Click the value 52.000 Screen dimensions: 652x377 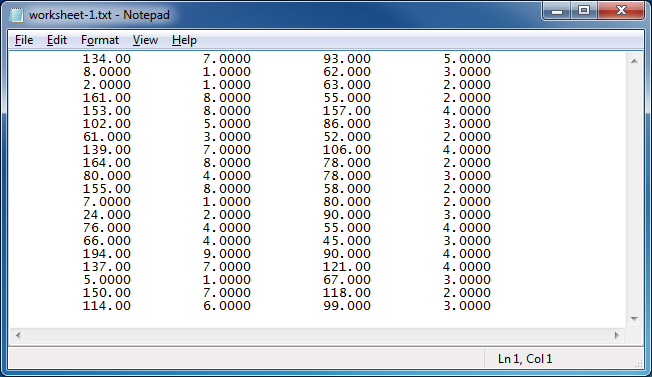coord(347,136)
